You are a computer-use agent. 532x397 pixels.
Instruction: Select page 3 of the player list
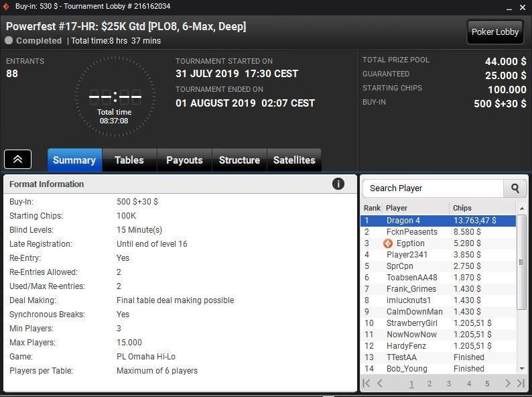tap(448, 384)
